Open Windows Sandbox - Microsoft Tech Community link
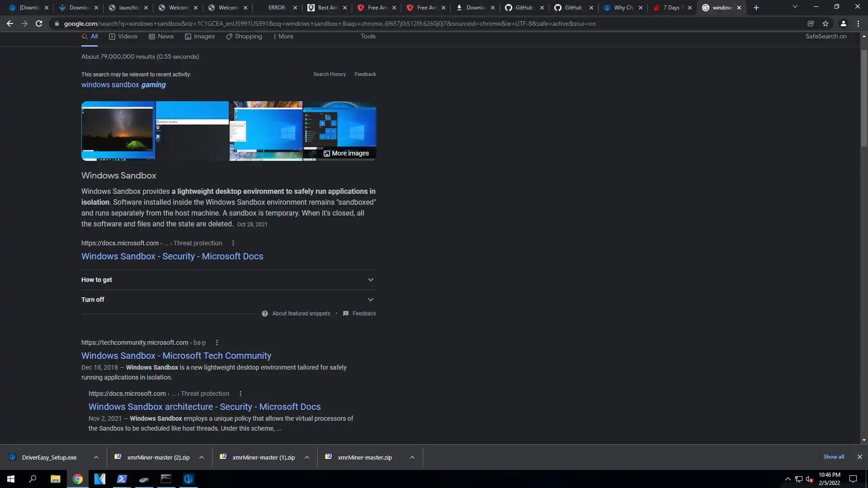Image resolution: width=868 pixels, height=488 pixels. tap(176, 356)
